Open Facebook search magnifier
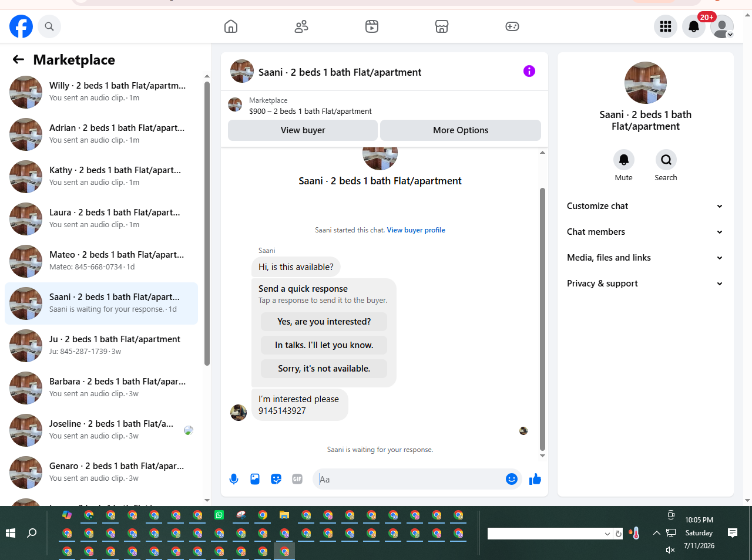This screenshot has width=752, height=560. coord(49,26)
